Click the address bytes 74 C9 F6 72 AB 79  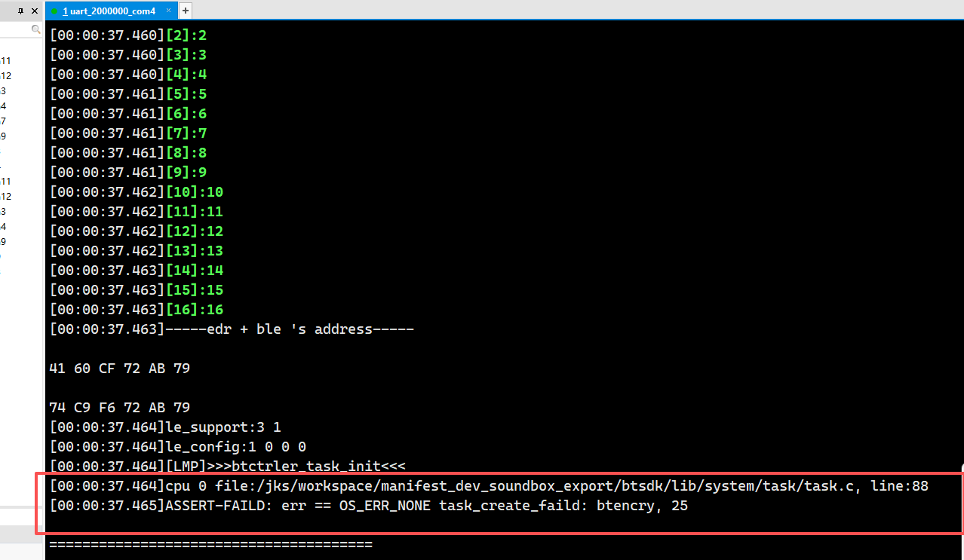tap(120, 408)
